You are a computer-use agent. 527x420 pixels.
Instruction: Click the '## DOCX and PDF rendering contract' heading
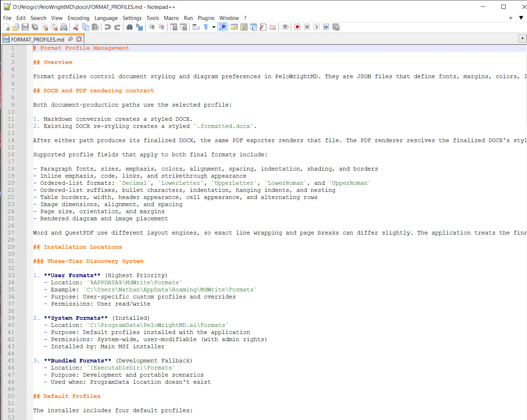point(94,91)
